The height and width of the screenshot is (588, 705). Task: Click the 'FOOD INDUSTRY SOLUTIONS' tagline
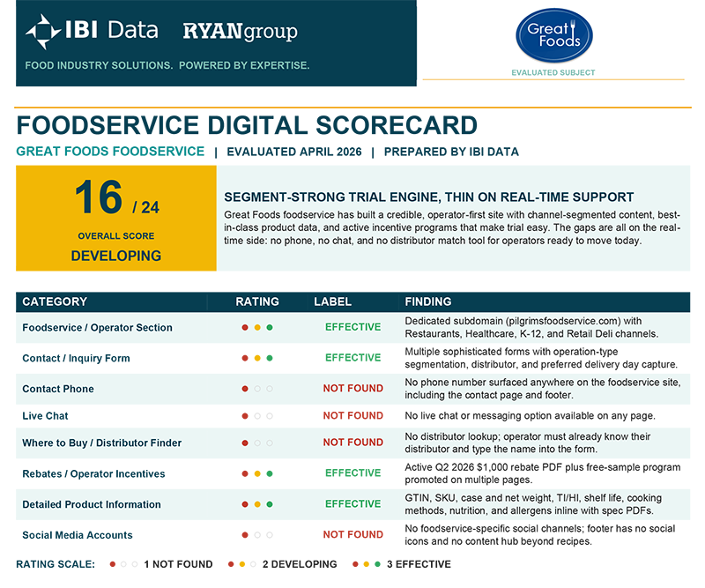click(x=167, y=65)
